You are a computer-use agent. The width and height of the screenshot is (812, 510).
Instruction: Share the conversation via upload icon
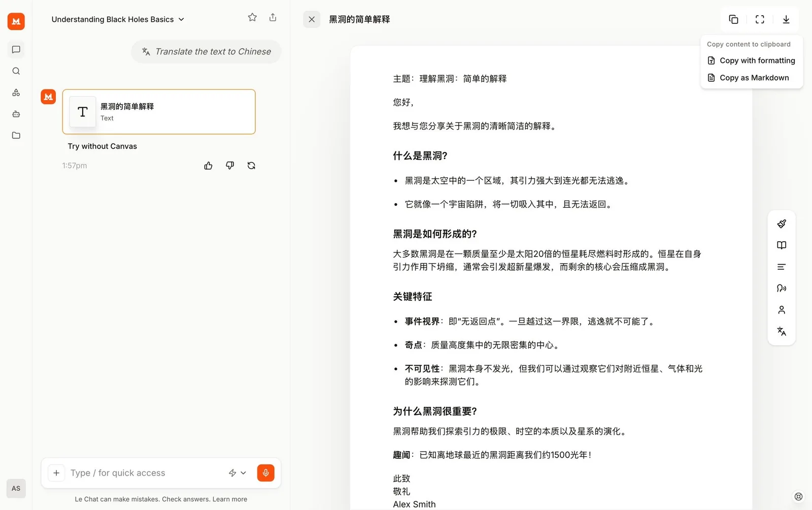coord(273,17)
